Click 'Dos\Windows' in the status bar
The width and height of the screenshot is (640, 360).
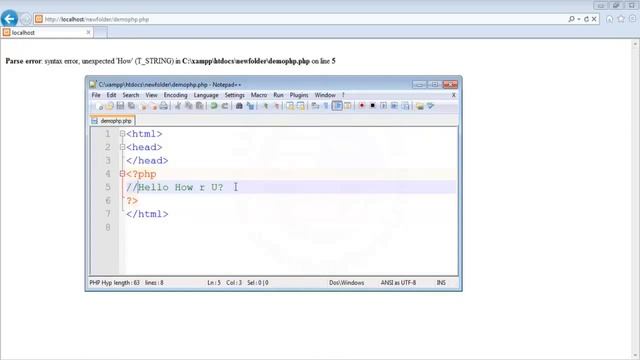pos(347,282)
